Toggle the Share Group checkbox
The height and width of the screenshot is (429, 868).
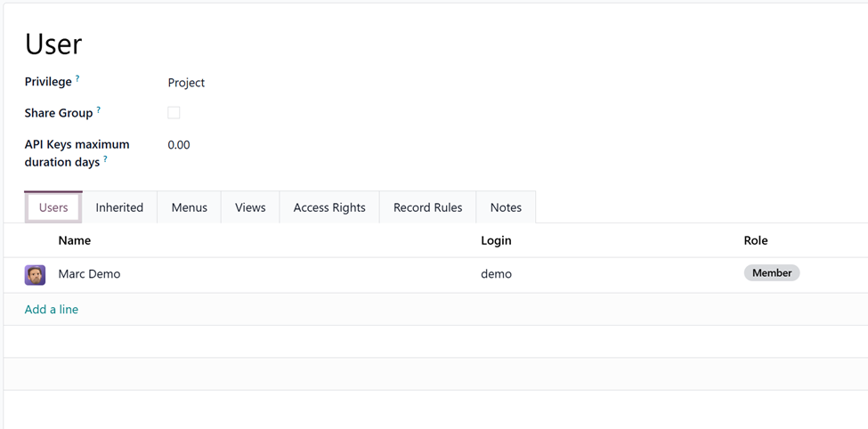174,113
